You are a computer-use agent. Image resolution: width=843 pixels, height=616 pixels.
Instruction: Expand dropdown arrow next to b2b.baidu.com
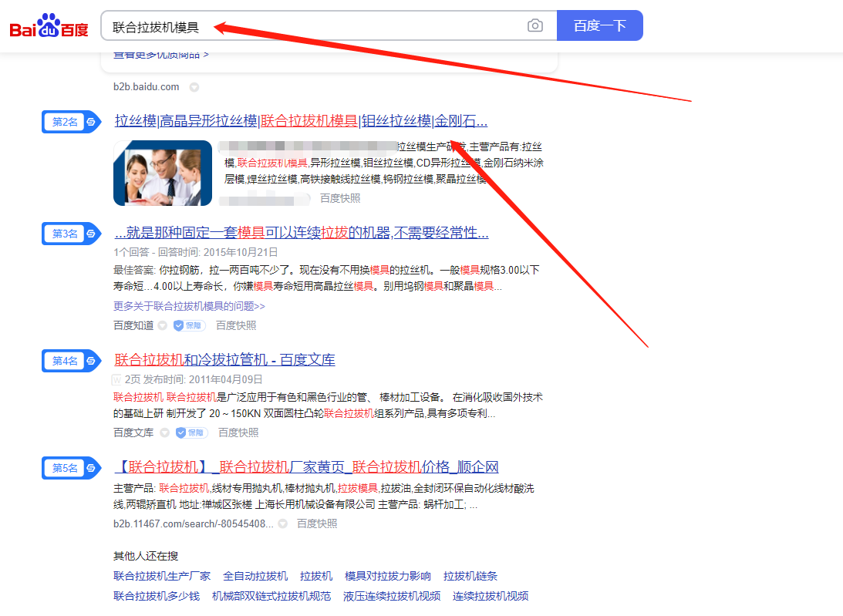[x=194, y=87]
